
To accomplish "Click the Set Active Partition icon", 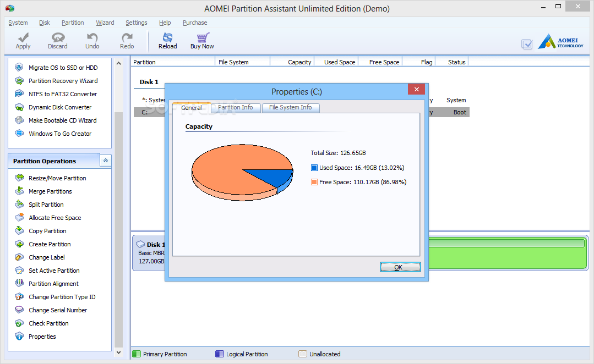I will coord(19,271).
